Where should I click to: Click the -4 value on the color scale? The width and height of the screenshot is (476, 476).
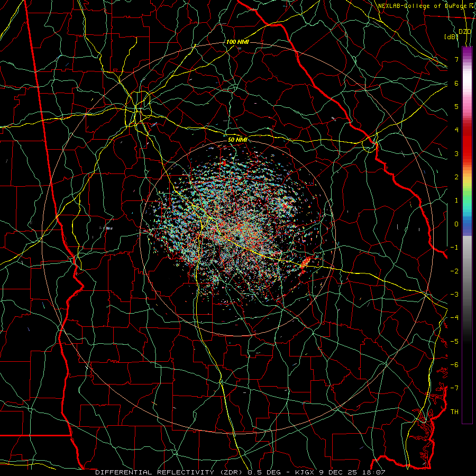pyautogui.click(x=454, y=318)
